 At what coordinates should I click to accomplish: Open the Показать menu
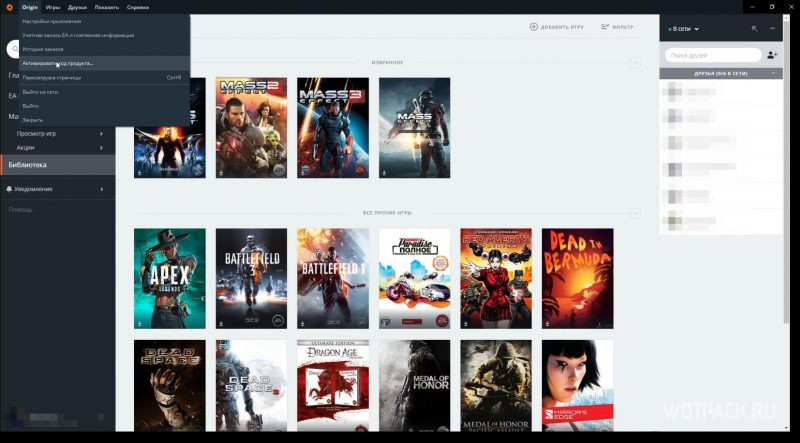click(107, 7)
